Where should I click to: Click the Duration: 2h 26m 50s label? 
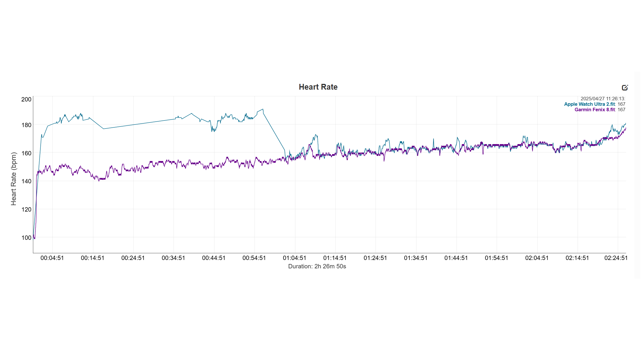click(317, 266)
